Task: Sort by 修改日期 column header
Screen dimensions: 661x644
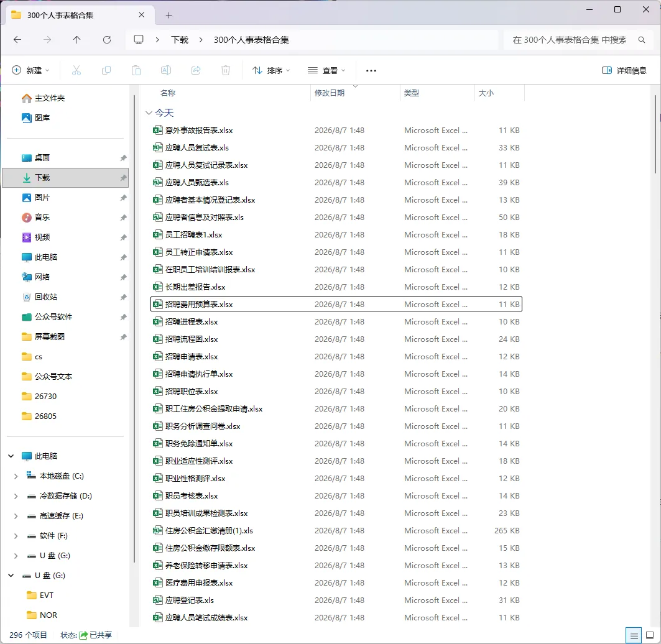Action: (329, 93)
